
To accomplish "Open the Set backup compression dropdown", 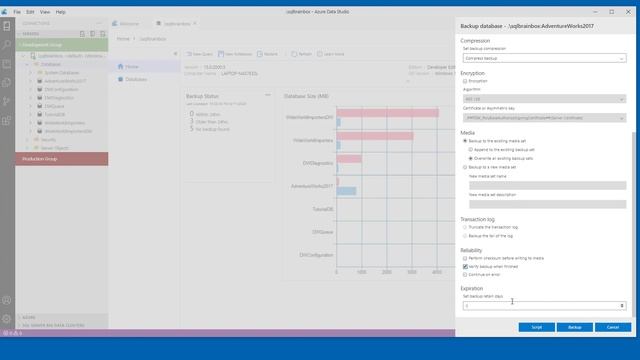I will click(544, 58).
